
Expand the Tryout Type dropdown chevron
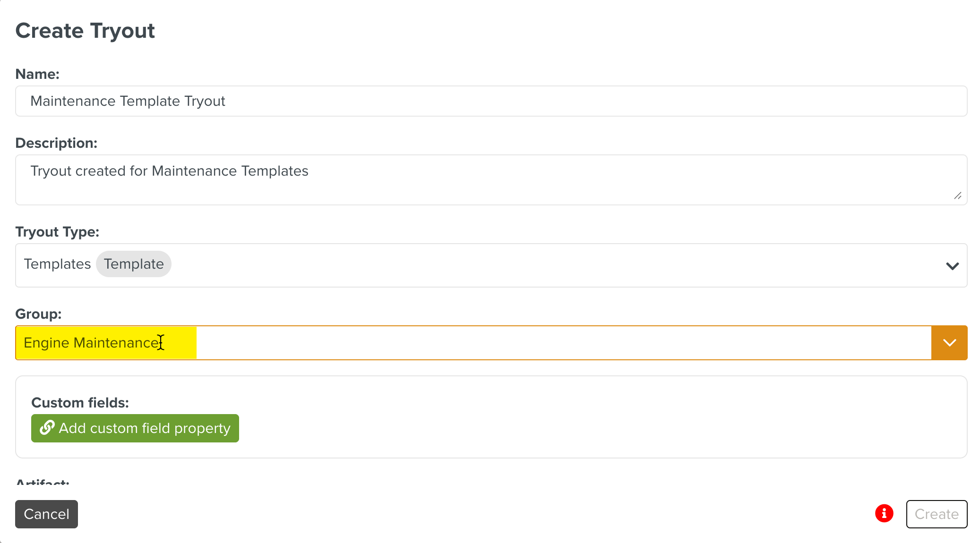[952, 266]
